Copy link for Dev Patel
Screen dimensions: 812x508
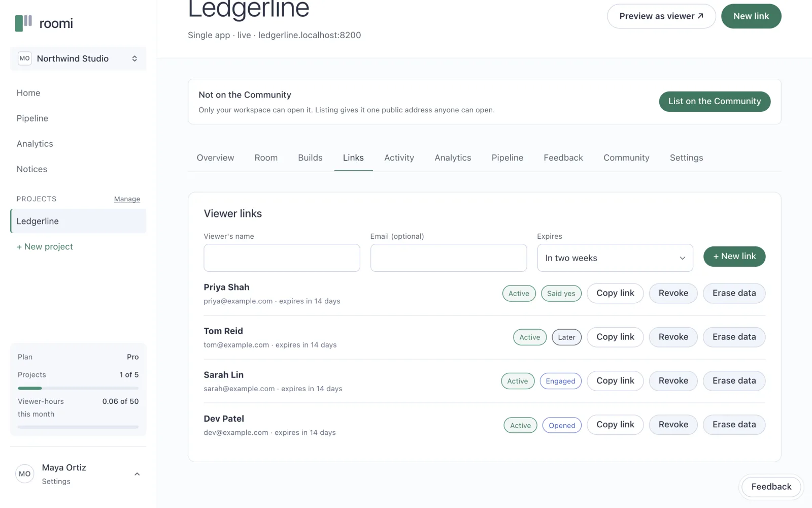tap(615, 425)
